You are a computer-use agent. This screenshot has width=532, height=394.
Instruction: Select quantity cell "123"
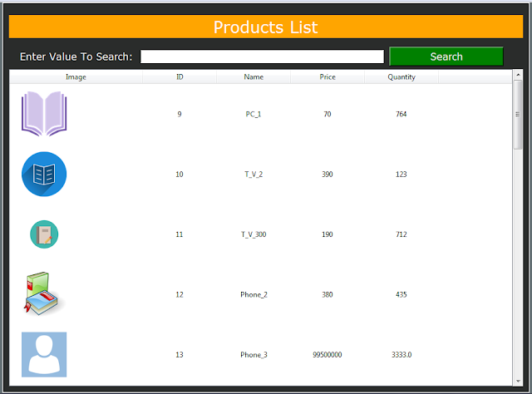tap(401, 174)
